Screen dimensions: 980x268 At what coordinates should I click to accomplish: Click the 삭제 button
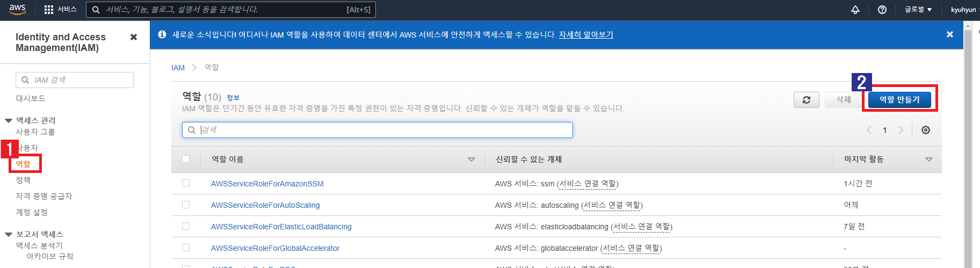[x=844, y=100]
